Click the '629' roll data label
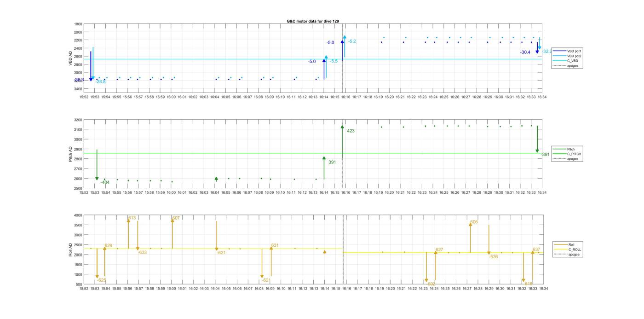 pos(109,246)
